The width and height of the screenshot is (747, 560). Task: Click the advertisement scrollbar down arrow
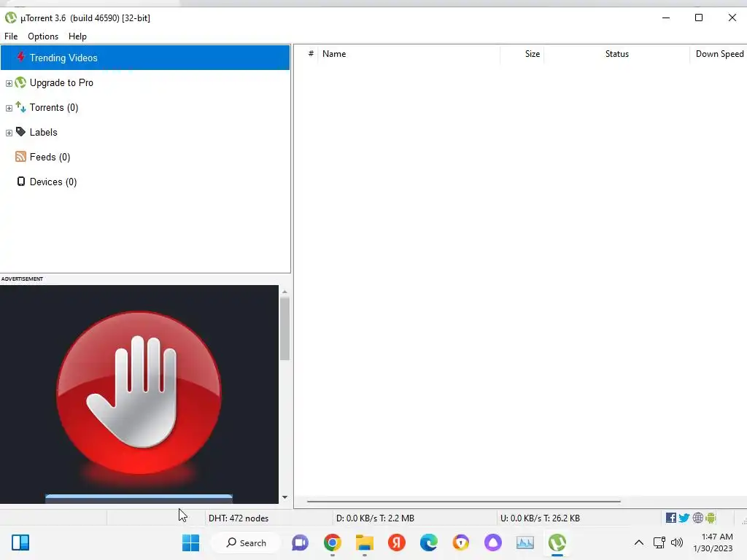[x=285, y=497]
